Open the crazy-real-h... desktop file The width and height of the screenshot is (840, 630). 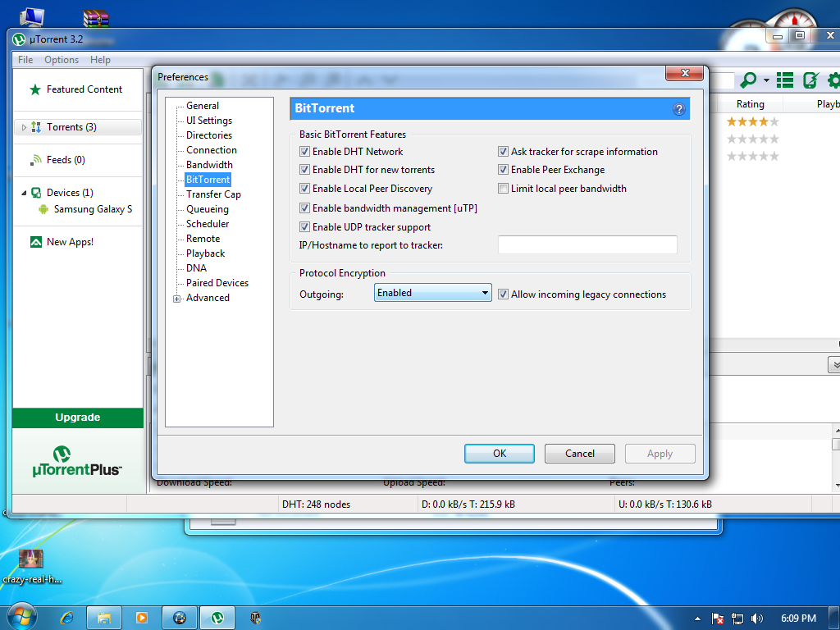tap(31, 566)
